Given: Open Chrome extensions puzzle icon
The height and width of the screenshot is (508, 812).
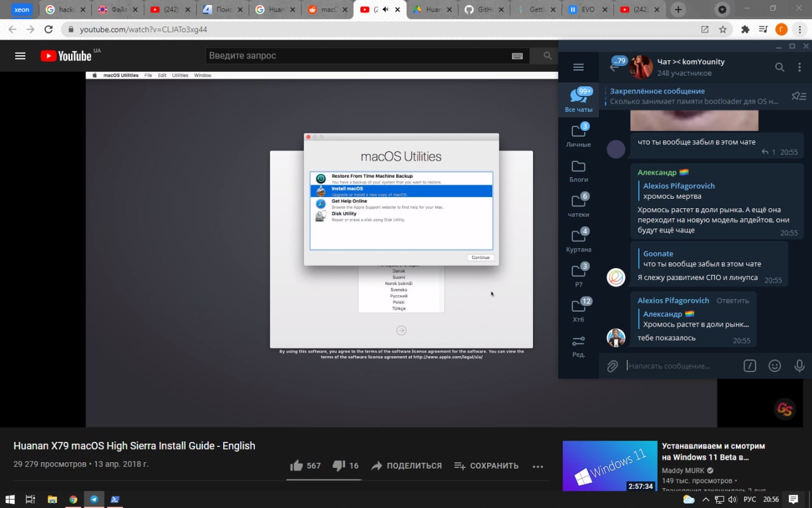Looking at the screenshot, I should pos(745,29).
